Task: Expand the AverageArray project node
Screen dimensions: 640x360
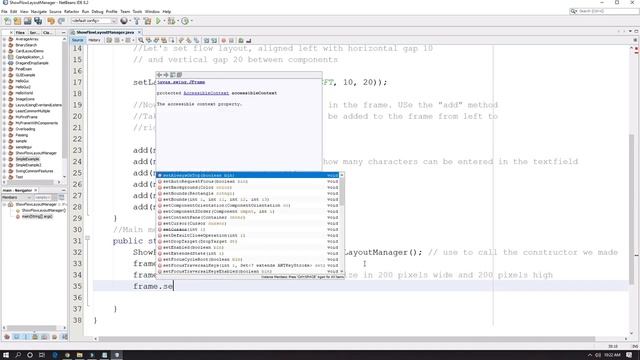Action: click(x=4, y=39)
